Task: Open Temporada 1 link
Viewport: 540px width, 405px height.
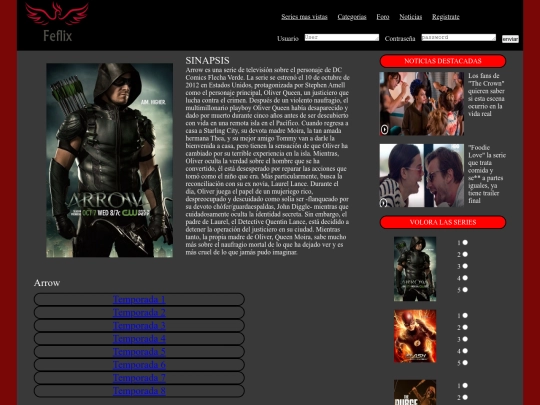Action: (x=139, y=299)
